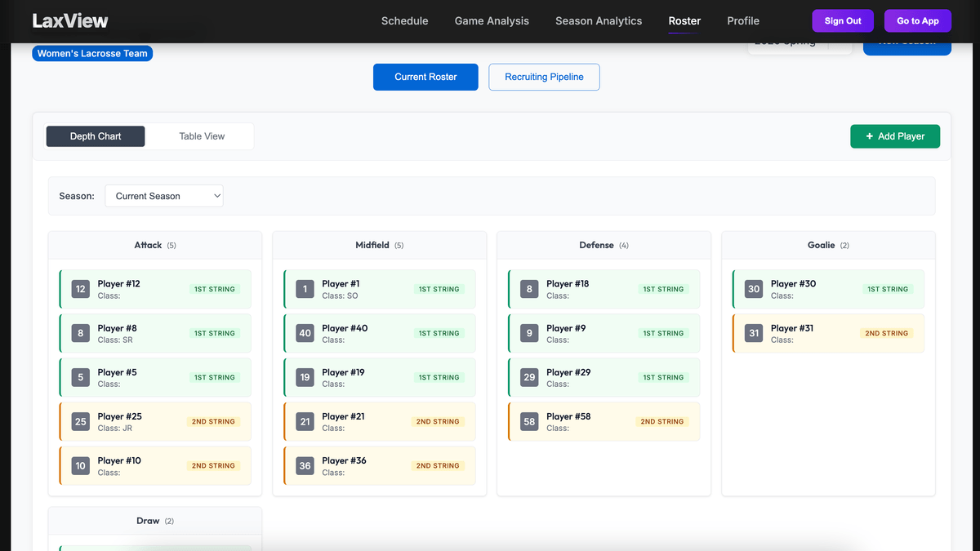Viewport: 980px width, 551px height.
Task: Navigate to the Schedule page
Action: [404, 21]
